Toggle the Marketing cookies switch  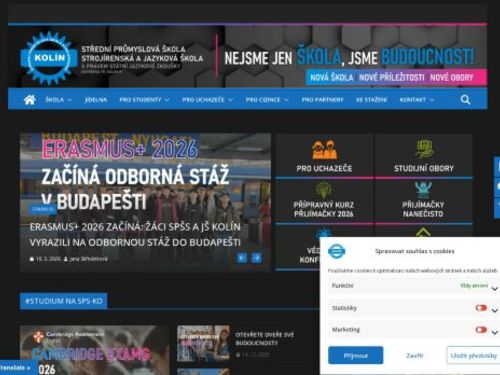[x=481, y=330]
